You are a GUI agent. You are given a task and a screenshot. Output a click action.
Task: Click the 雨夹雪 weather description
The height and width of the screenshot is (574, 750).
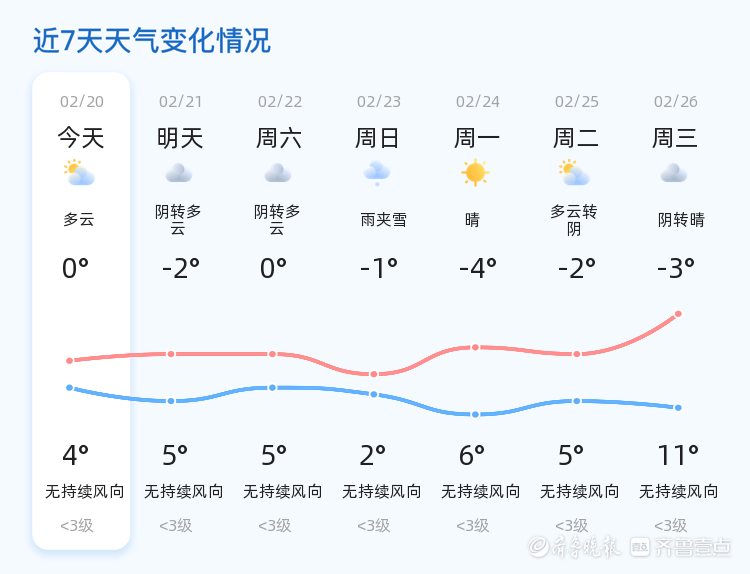pyautogui.click(x=383, y=220)
